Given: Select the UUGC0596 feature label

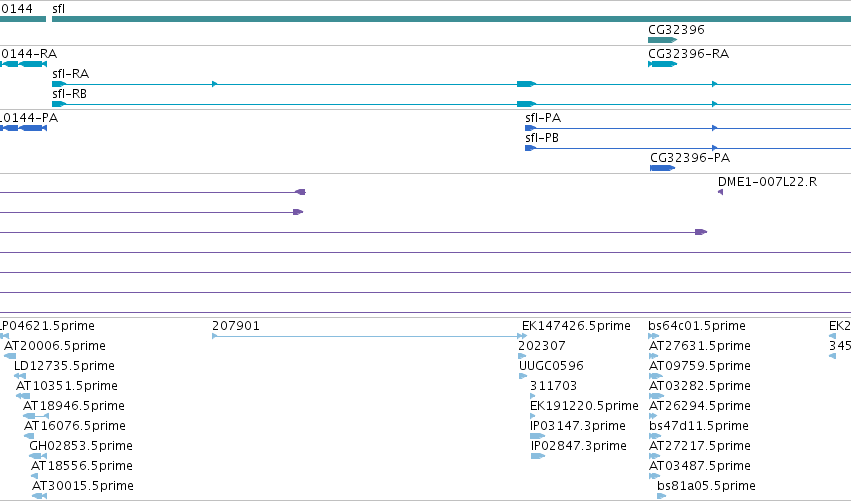Looking at the screenshot, I should (551, 366).
